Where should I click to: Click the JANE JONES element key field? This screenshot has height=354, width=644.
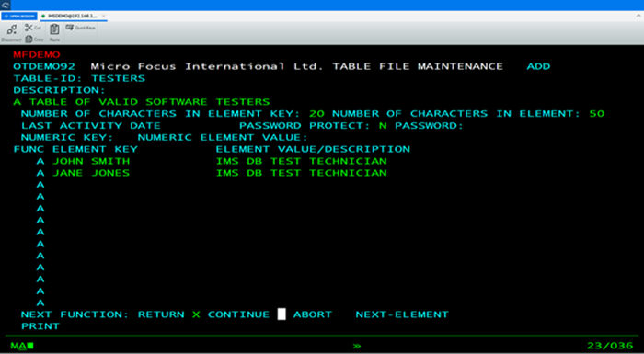tap(91, 173)
